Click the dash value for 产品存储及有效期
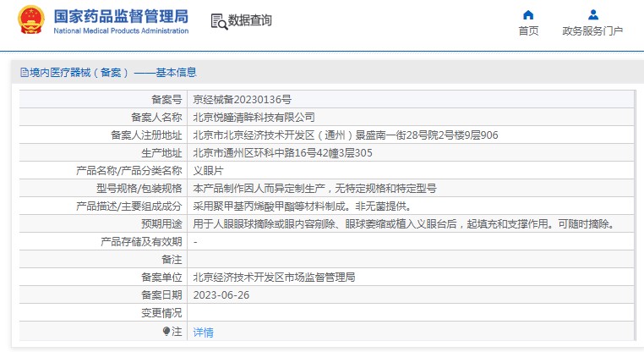The height and width of the screenshot is (352, 644). pos(195,242)
